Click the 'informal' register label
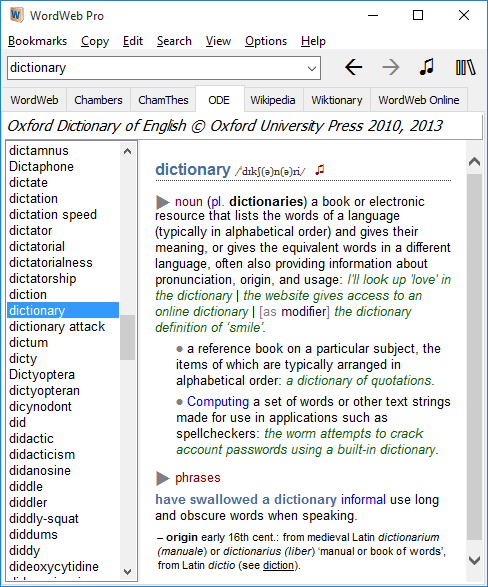 click(x=363, y=499)
